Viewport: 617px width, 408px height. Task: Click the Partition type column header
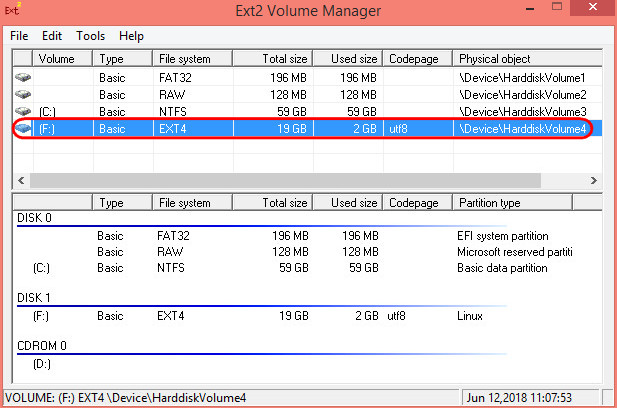tap(513, 203)
